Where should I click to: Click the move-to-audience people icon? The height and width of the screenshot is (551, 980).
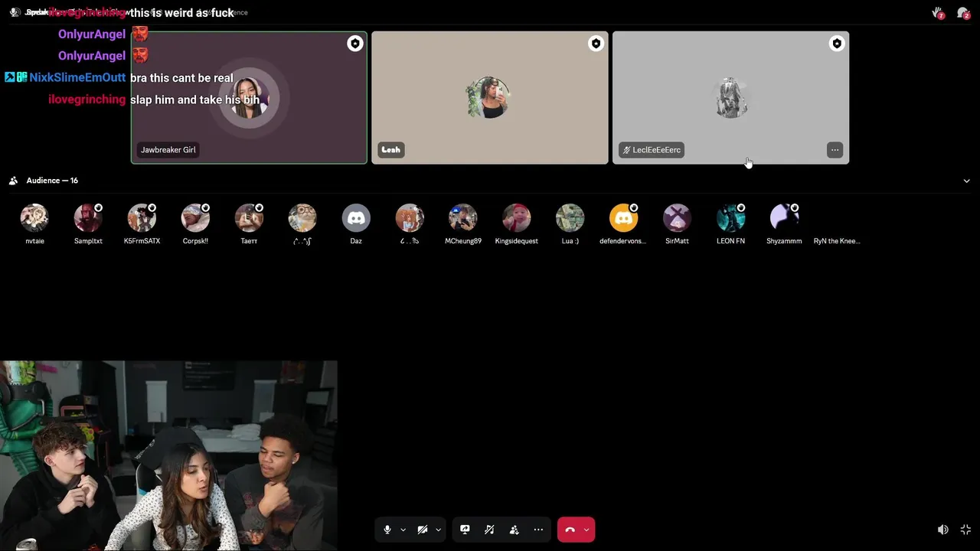(x=514, y=530)
